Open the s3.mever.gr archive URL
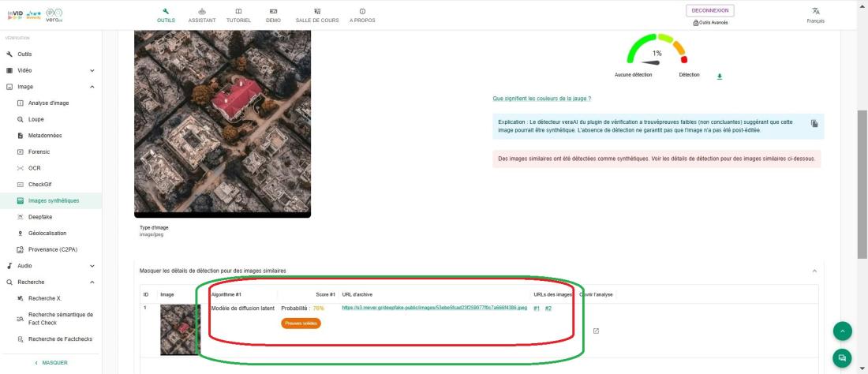 point(434,308)
